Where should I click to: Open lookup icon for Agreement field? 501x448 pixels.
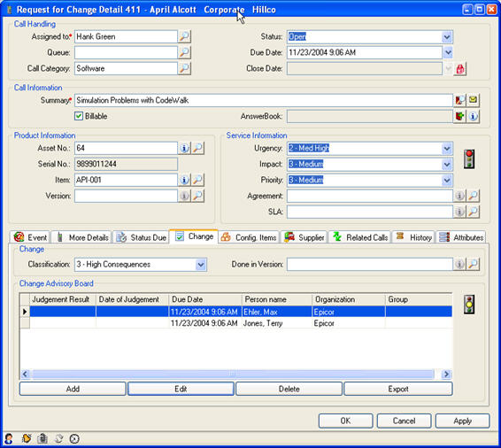[474, 196]
